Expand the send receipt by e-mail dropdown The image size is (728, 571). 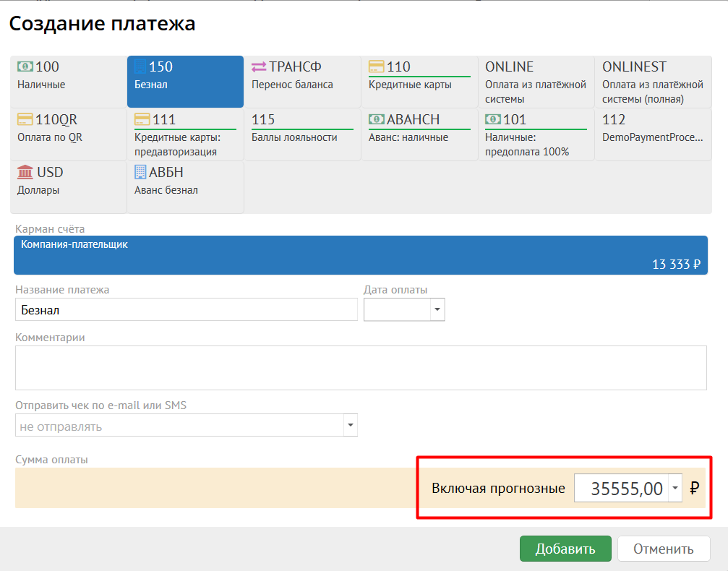point(350,426)
